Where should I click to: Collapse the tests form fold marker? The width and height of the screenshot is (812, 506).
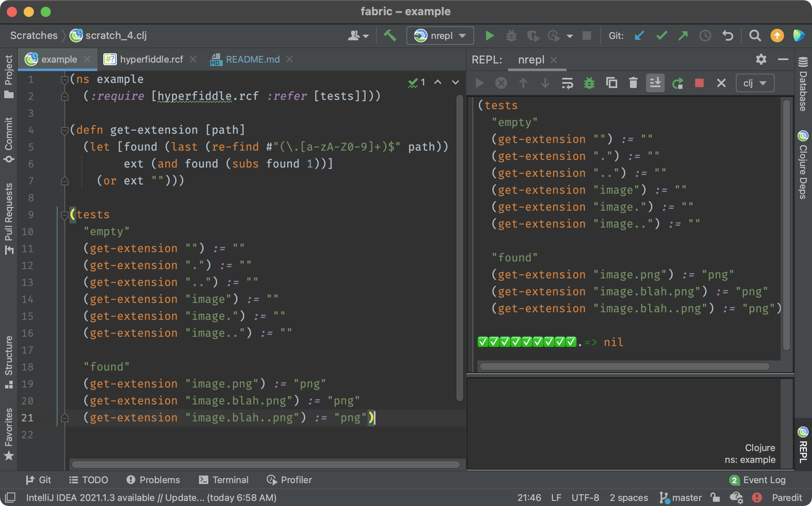click(x=65, y=215)
